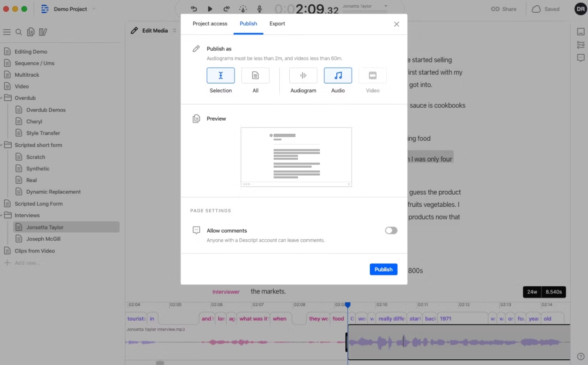
Task: Click the 24w word count badge
Action: coord(532,292)
